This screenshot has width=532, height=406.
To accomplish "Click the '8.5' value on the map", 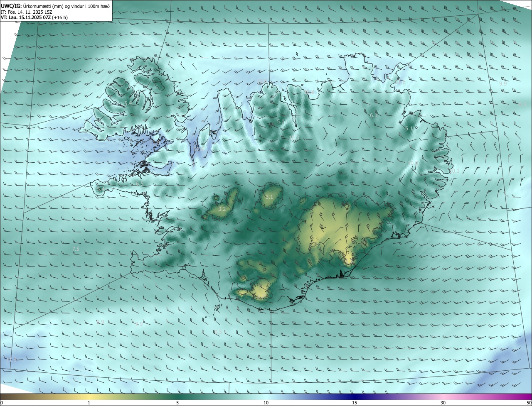I will pos(522,104).
